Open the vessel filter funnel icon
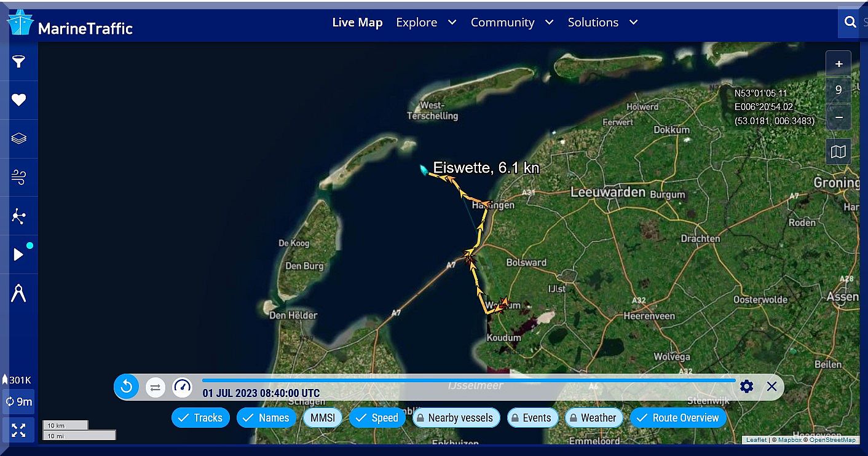The image size is (868, 456). pos(19,61)
